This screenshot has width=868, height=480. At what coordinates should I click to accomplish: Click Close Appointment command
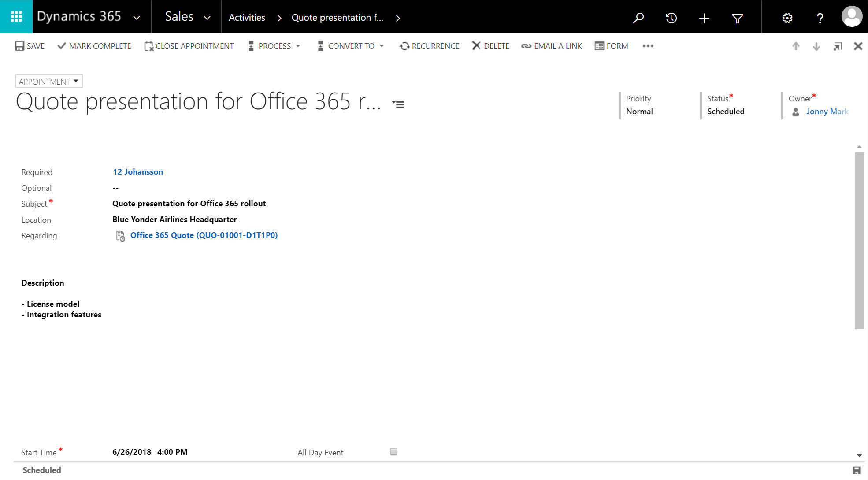pyautogui.click(x=189, y=46)
